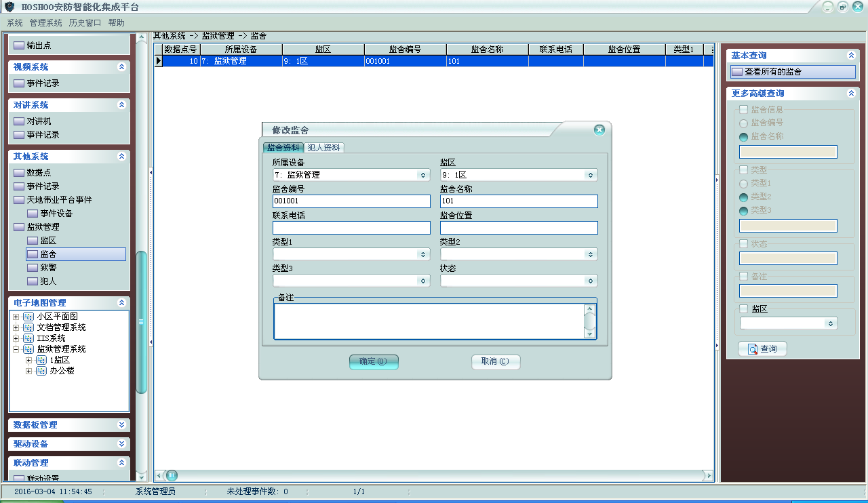Open the 管理系统 menu

pyautogui.click(x=45, y=22)
